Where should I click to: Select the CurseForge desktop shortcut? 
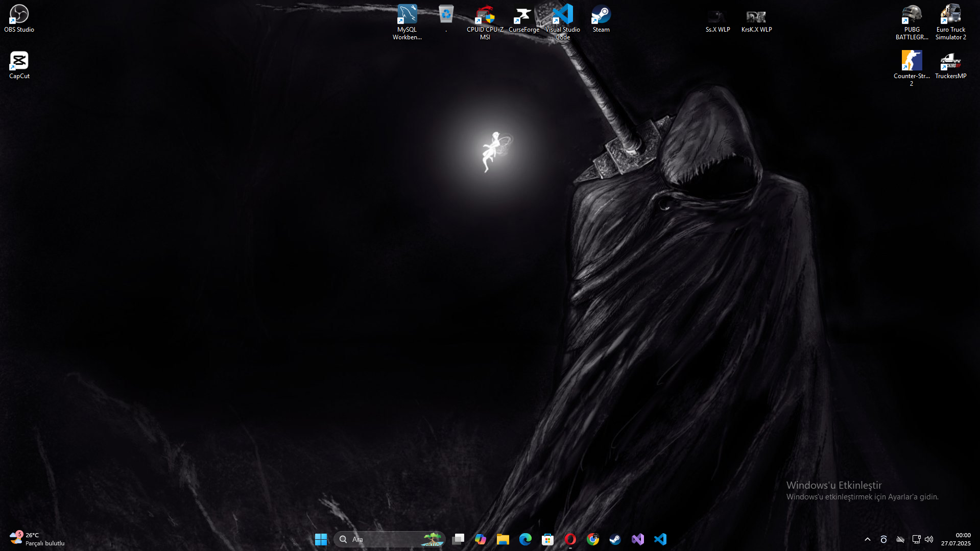[523, 19]
